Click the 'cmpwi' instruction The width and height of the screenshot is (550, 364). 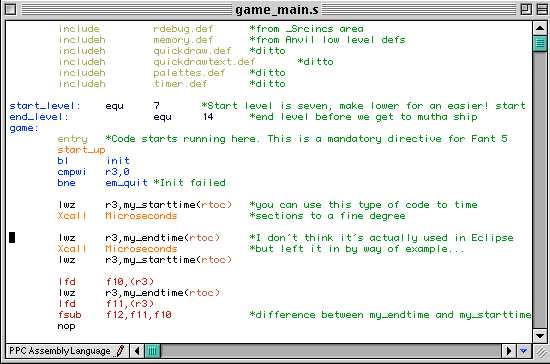(72, 172)
